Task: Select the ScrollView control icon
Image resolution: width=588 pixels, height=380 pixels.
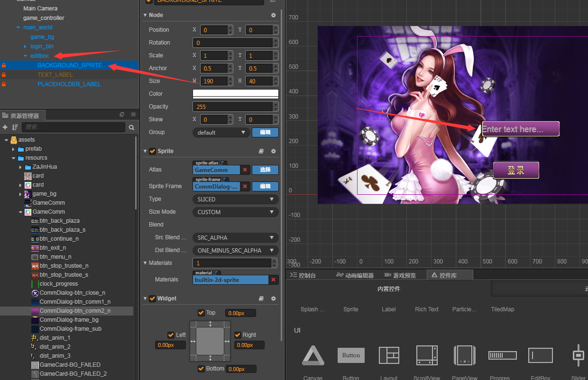Action: pyautogui.click(x=427, y=355)
